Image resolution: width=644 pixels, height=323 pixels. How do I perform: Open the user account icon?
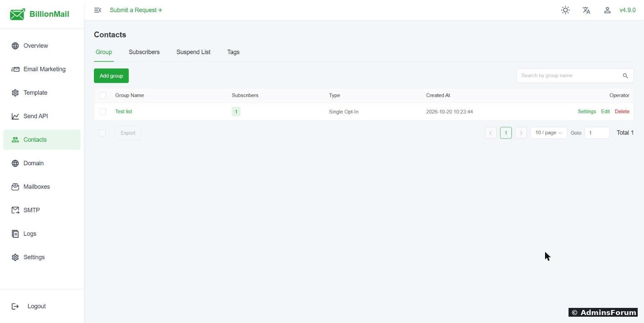coord(607,10)
